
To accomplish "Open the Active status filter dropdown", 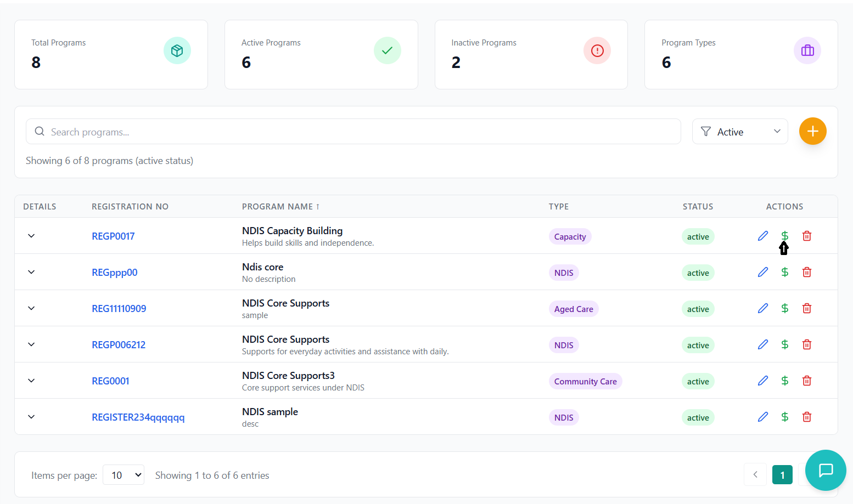I will point(740,132).
